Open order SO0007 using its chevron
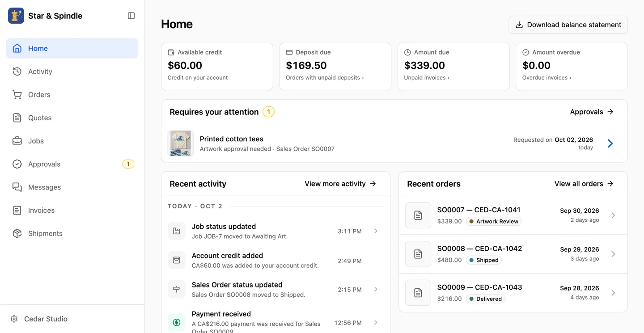Viewport: 644px width, 333px height. (613, 215)
